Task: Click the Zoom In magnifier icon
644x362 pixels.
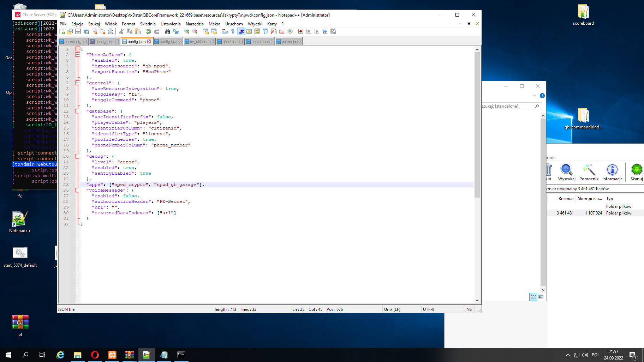Action: [186, 31]
